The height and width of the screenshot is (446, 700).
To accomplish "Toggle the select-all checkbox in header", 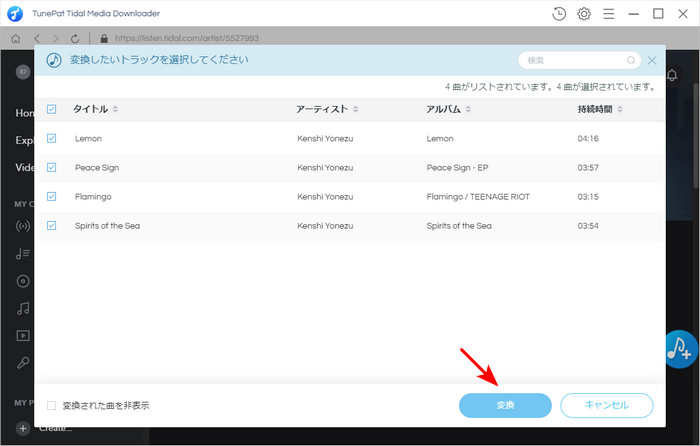I will point(51,109).
